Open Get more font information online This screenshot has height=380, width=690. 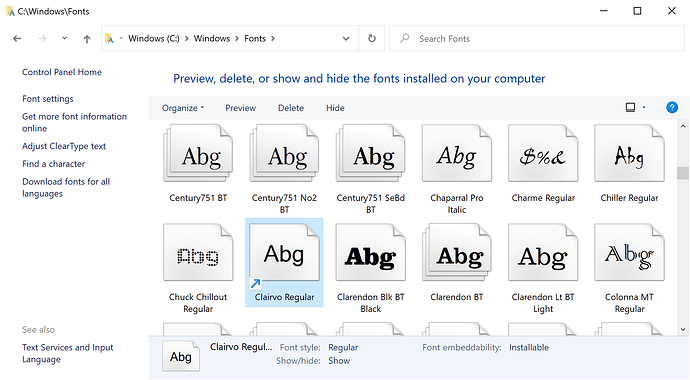click(74, 122)
